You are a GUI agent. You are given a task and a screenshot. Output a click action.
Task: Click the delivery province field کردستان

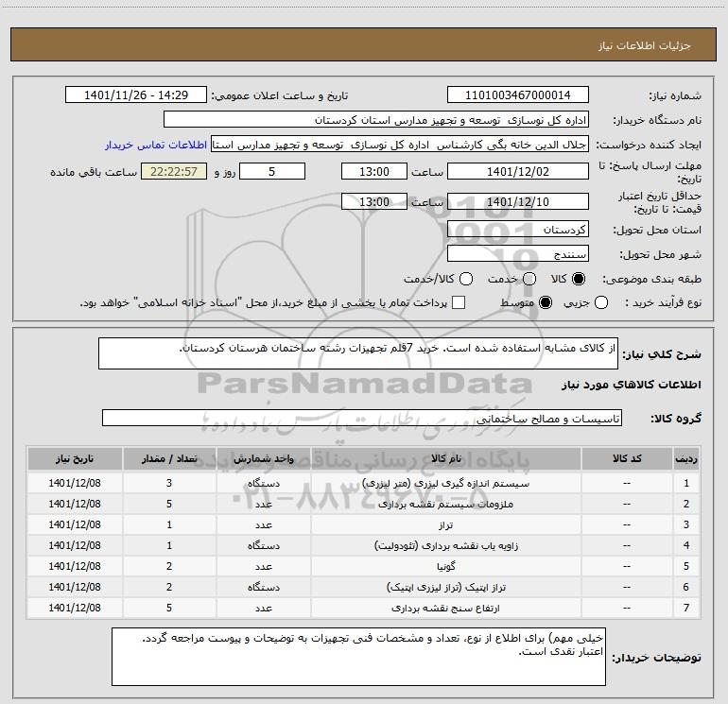click(518, 230)
